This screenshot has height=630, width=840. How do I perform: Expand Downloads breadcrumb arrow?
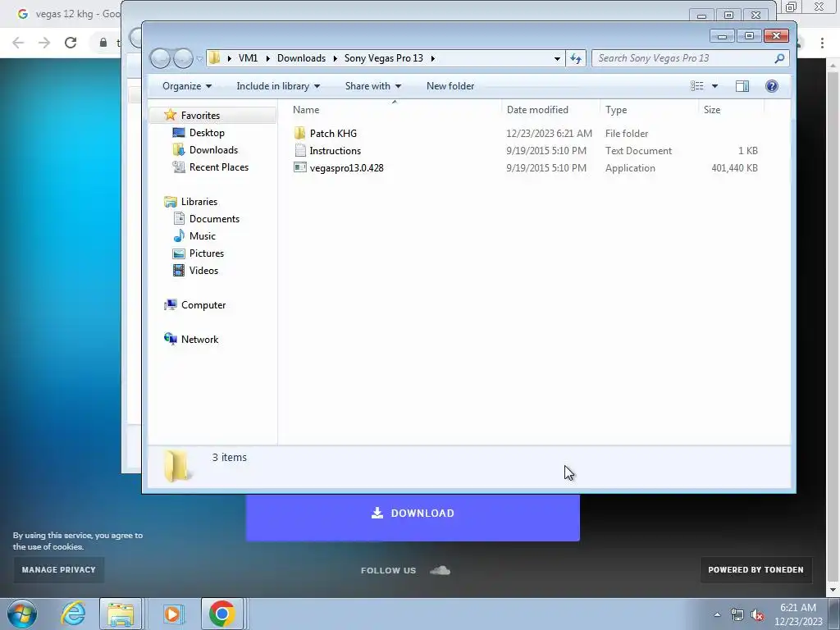coord(336,58)
